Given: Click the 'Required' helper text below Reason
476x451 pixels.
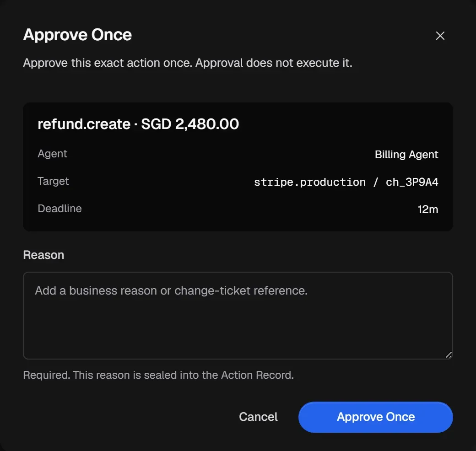Looking at the screenshot, I should [158, 375].
